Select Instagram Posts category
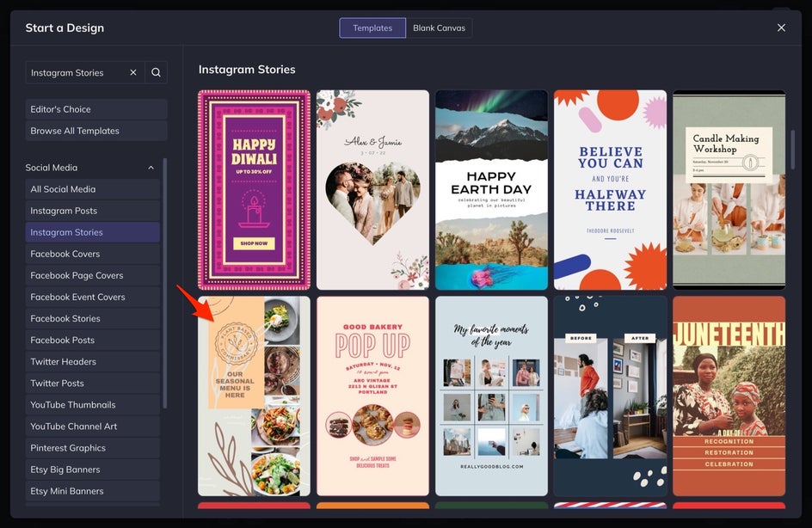Screen dimensions: 812x528 (x=93, y=211)
